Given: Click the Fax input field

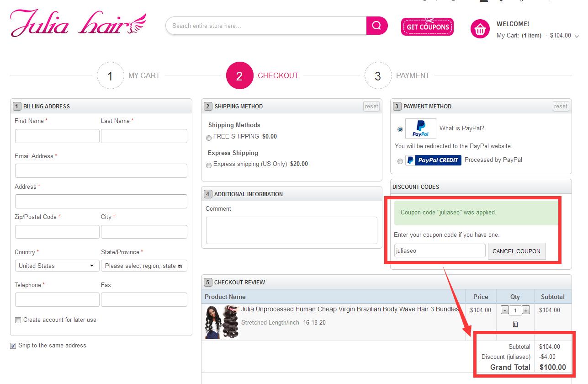Looking at the screenshot, I should (144, 299).
